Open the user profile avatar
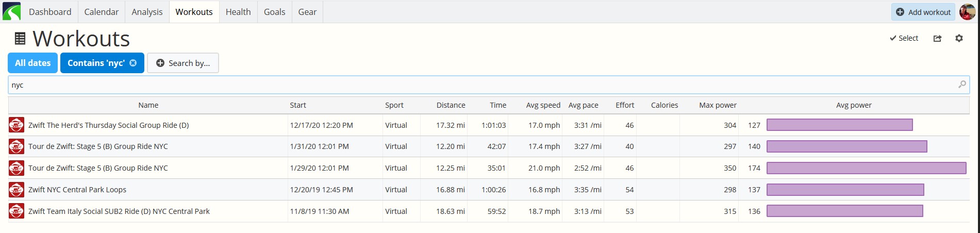 click(x=967, y=11)
